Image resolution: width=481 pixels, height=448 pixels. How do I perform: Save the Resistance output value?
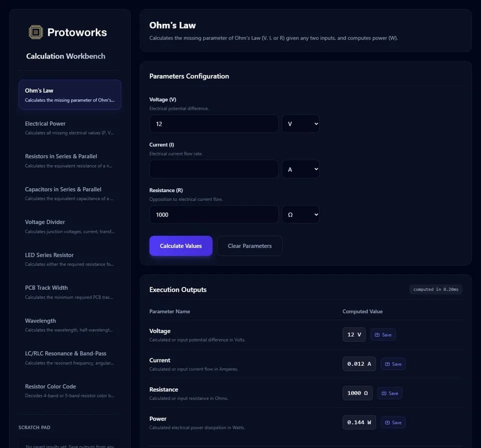coord(390,393)
